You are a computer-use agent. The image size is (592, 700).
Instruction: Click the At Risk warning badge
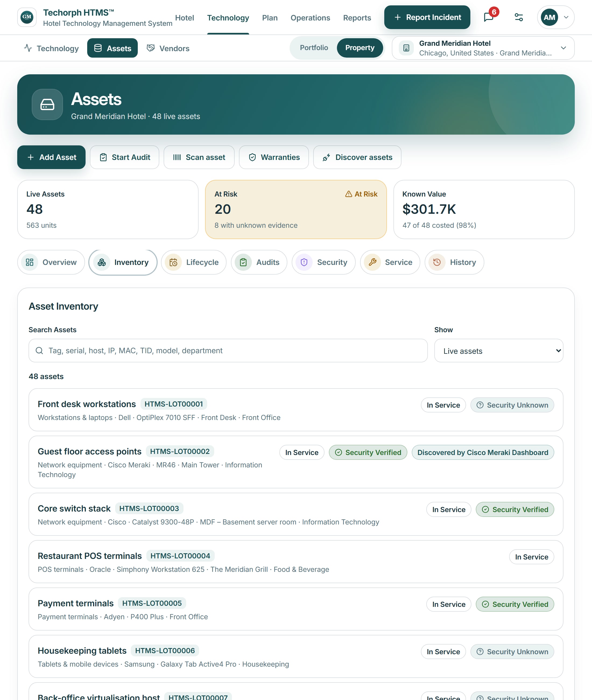point(361,194)
